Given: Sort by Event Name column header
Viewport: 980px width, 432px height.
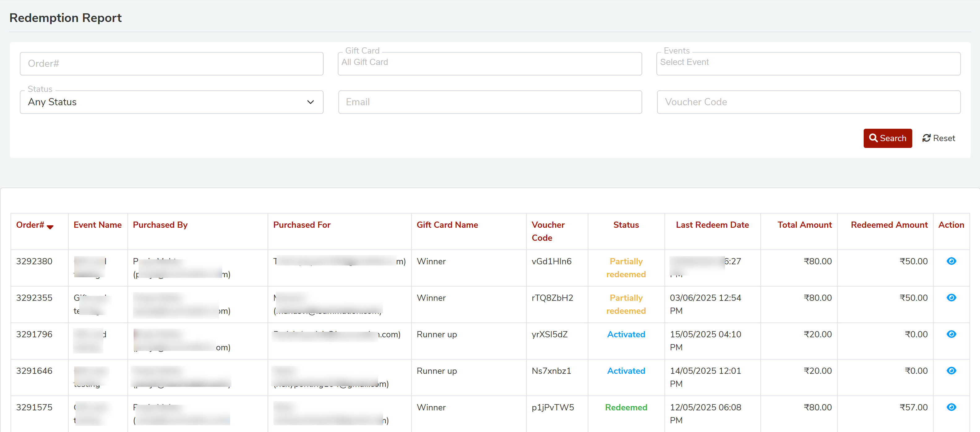Looking at the screenshot, I should (97, 225).
